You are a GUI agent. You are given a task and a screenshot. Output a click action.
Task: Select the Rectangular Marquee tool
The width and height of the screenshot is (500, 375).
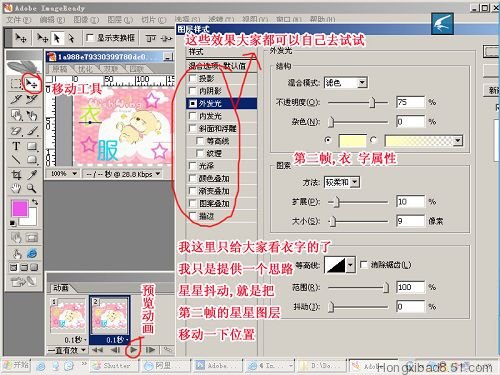point(15,84)
